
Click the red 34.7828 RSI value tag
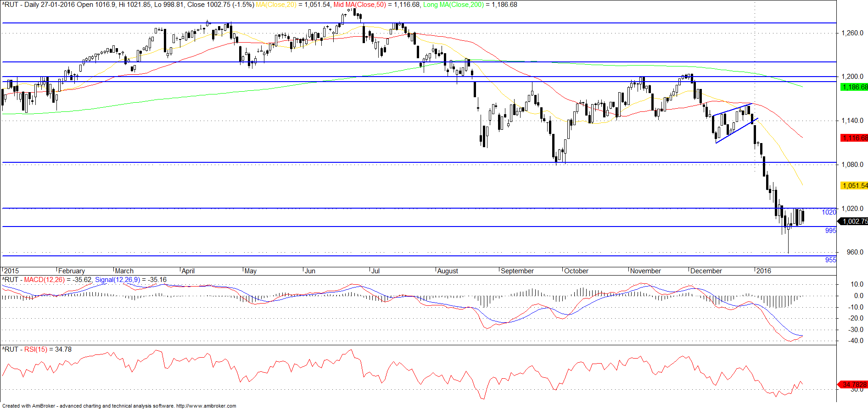pyautogui.click(x=853, y=385)
